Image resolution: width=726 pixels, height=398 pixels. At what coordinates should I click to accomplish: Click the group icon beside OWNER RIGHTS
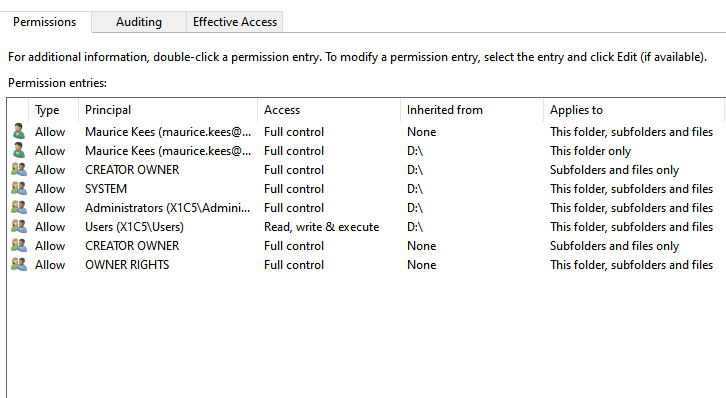[19, 264]
